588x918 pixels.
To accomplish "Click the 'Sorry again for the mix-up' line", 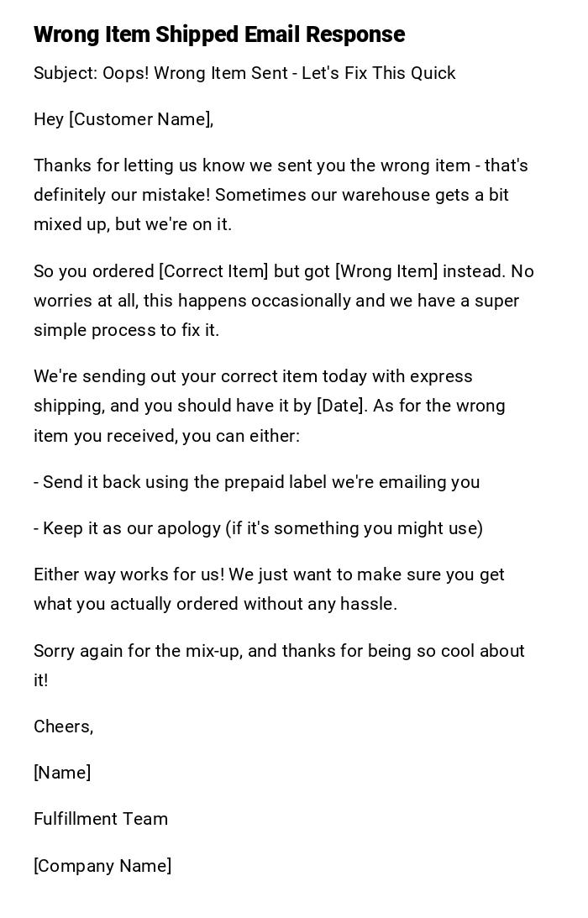I will pyautogui.click(x=279, y=651).
